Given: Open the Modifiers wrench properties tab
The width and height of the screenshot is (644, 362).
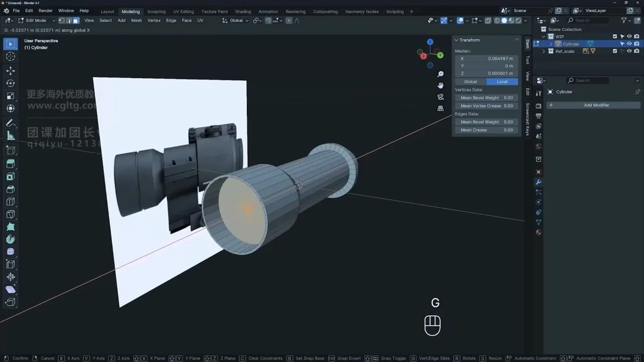Looking at the screenshot, I should (x=538, y=182).
